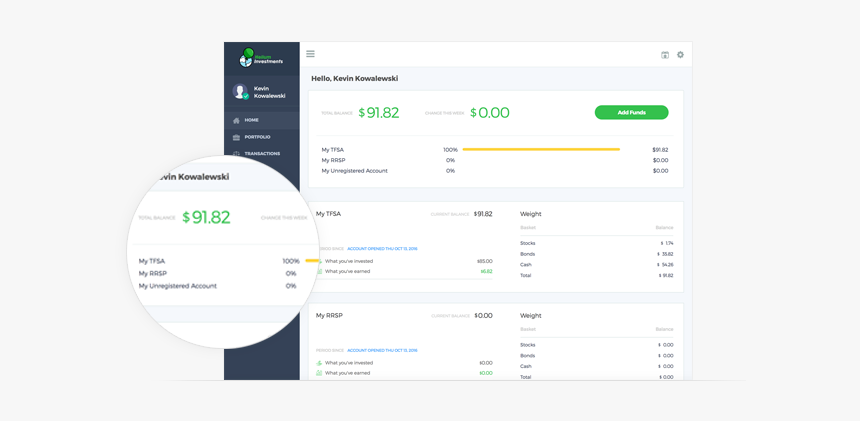Viewport: 860px width, 421px height.
Task: Select the TFSA Total balance $91.82
Action: click(x=666, y=275)
